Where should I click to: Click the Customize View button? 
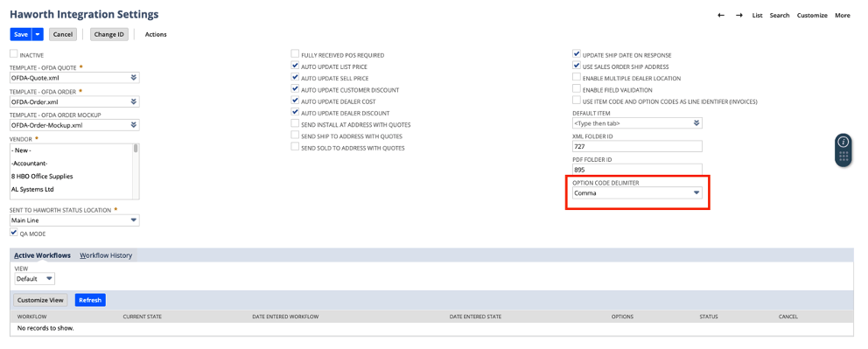[x=40, y=300]
